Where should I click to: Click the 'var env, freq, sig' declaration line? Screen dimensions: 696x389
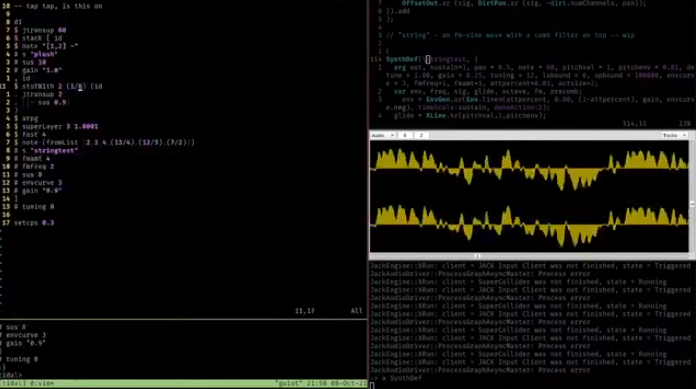coord(488,91)
